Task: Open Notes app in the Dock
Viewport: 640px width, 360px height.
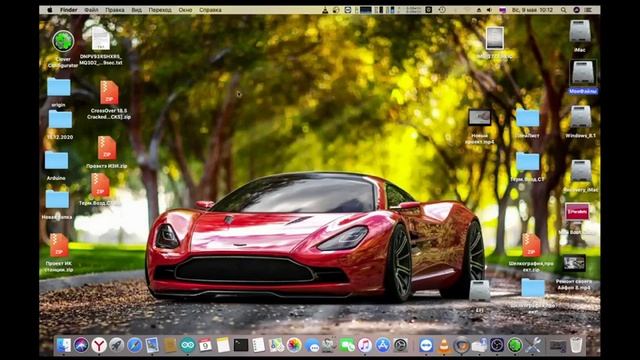Action: pyautogui.click(x=223, y=346)
